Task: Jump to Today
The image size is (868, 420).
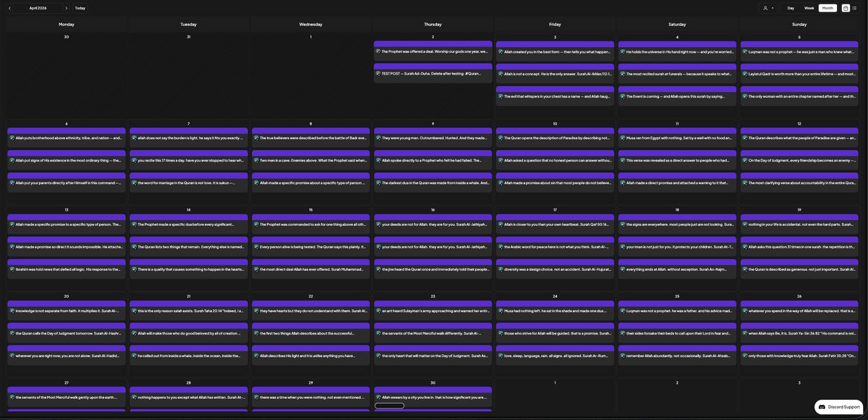Action: pyautogui.click(x=80, y=8)
